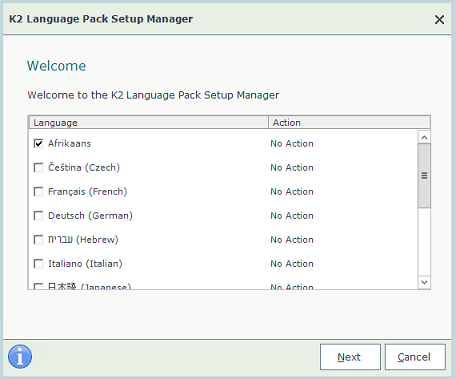Screen dimensions: 456x379
Task: Select the Afrikaans row label
Action: [69, 143]
